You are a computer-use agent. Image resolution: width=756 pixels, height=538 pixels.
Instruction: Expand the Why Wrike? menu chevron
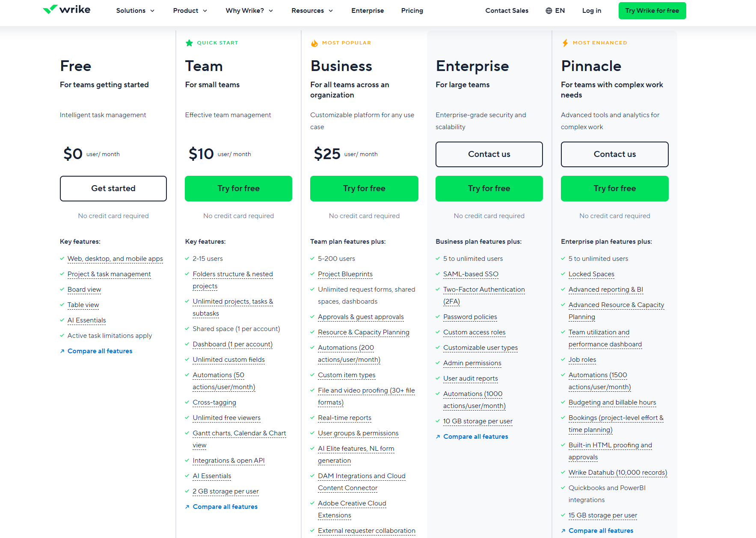pyautogui.click(x=271, y=11)
